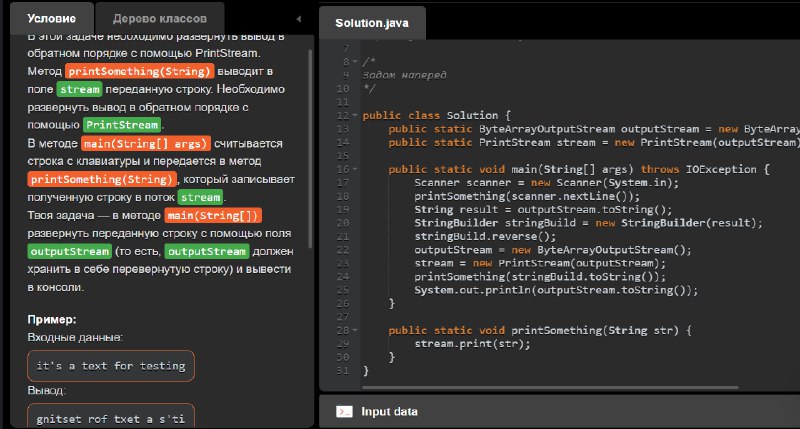Fold the Solution class at line 12
800x429 pixels.
[355, 115]
